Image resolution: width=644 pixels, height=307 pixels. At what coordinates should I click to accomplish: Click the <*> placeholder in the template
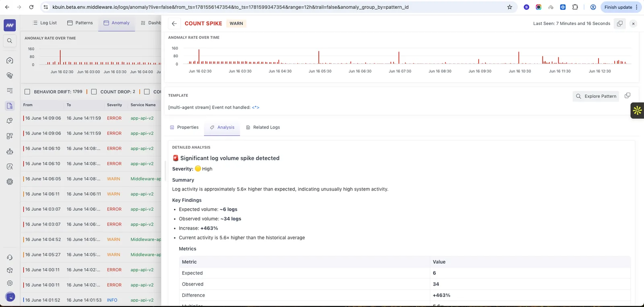[256, 108]
